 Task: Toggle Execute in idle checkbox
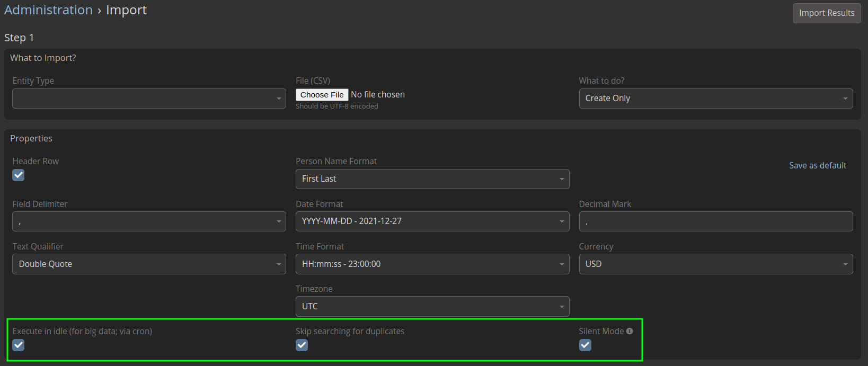pyautogui.click(x=19, y=345)
